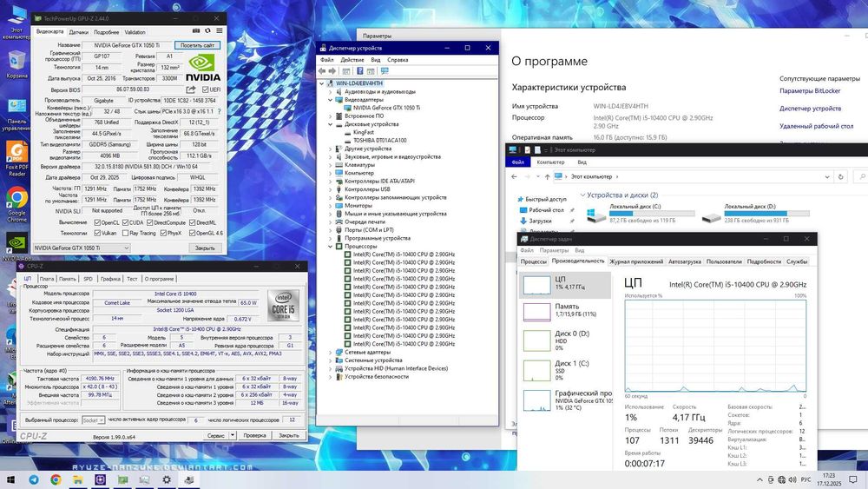Image resolution: width=868 pixels, height=489 pixels.
Task: Click the bus interface question mark in GPU-Z
Action: [x=220, y=111]
